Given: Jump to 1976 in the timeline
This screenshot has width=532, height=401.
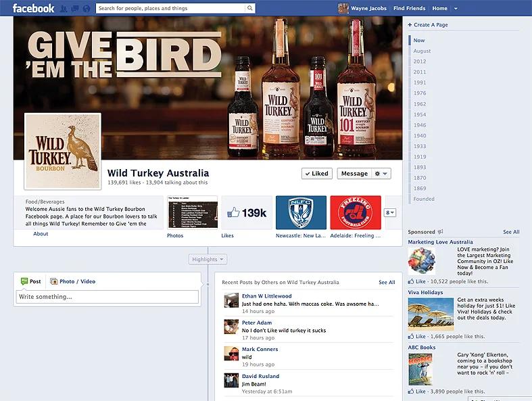Looking at the screenshot, I should [420, 93].
